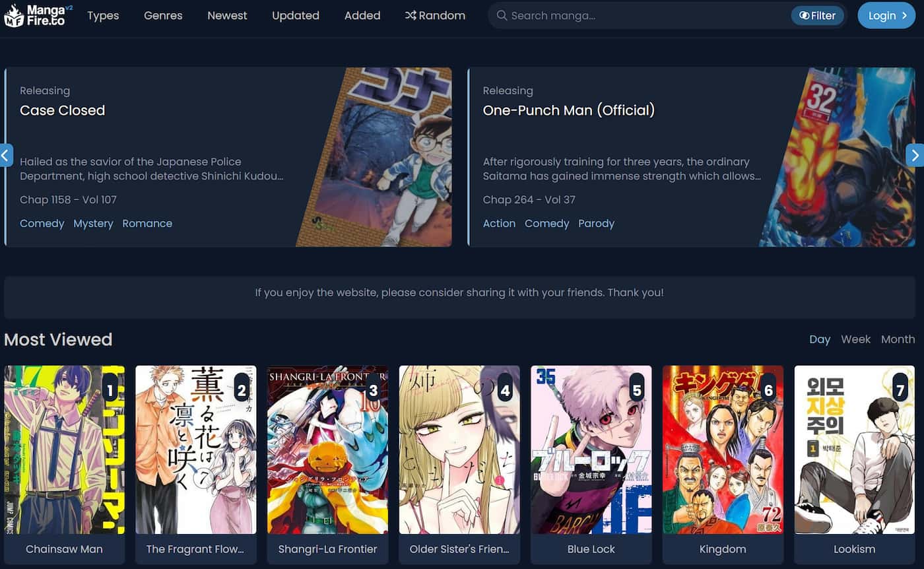
Task: Open the Types menu
Action: coord(103,15)
